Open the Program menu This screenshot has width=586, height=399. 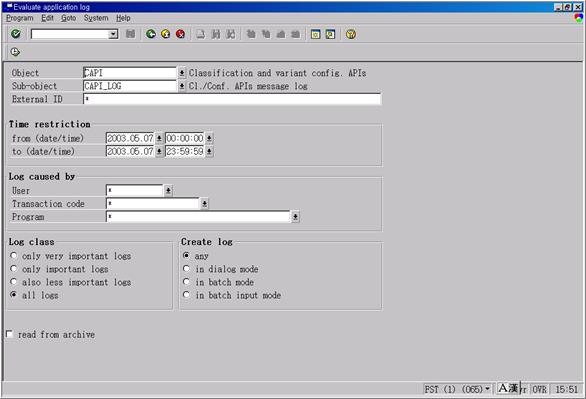pos(20,18)
